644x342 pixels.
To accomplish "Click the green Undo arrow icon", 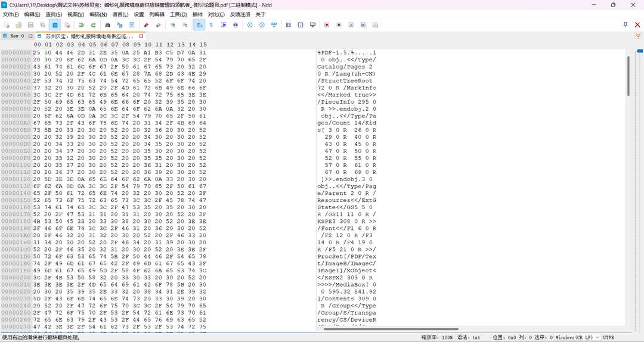I will (81, 25).
